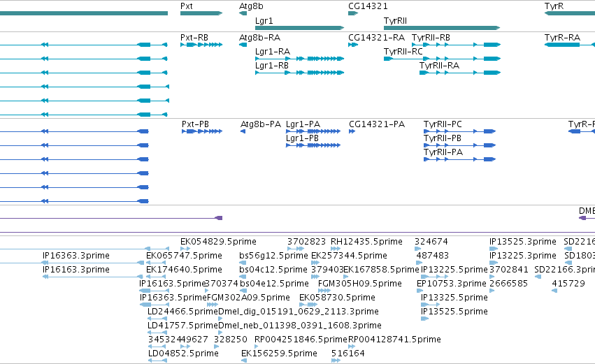Viewport: 595px width, 364px height.
Task: Select EST bs04c12.5prime
Action: click(x=273, y=270)
